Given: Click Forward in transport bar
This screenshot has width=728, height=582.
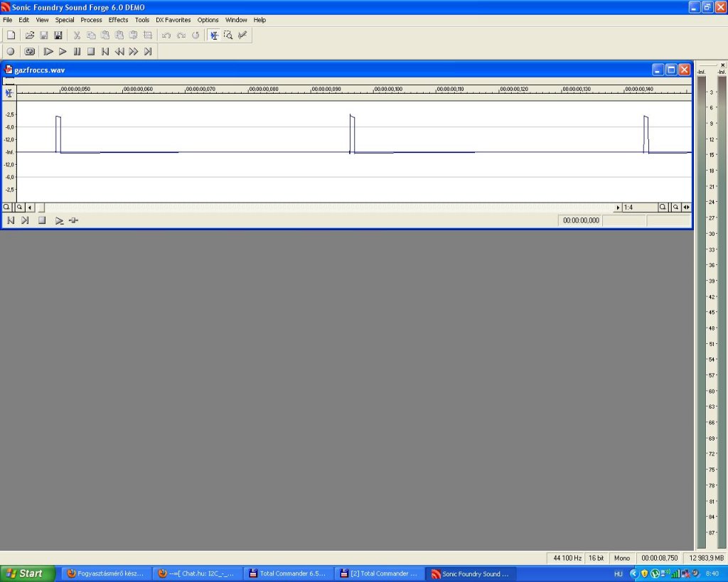Looking at the screenshot, I should pyautogui.click(x=134, y=51).
